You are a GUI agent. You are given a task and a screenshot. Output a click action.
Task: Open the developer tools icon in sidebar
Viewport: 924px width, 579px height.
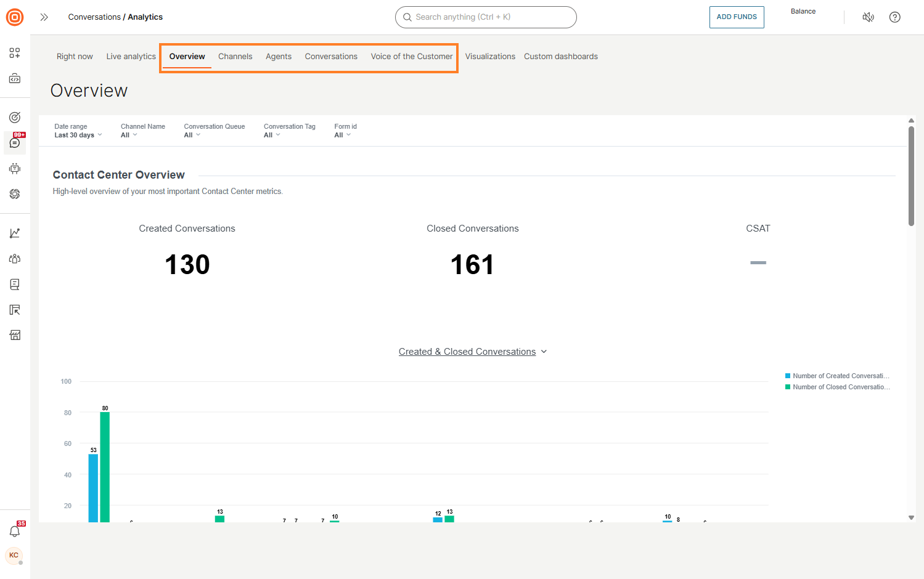click(14, 78)
